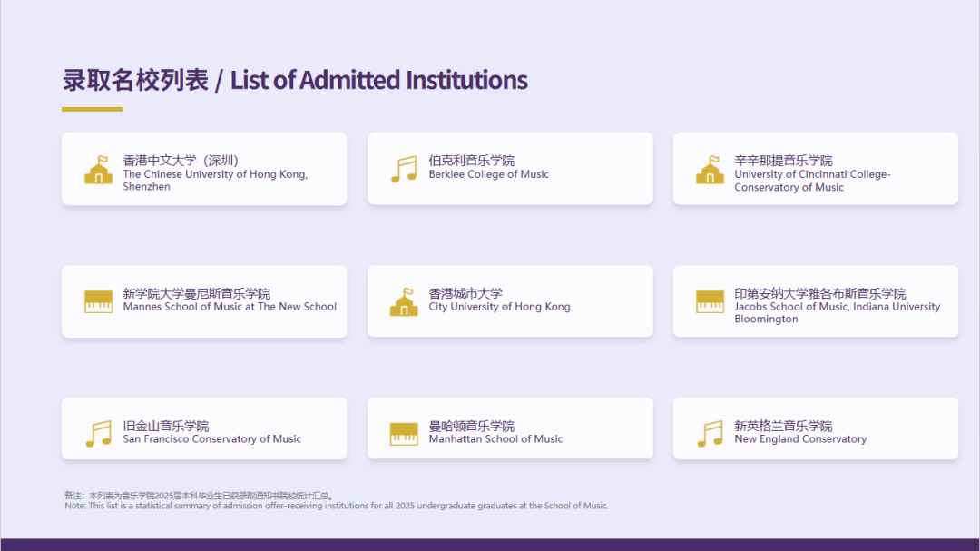Viewport: 980px width, 551px height.
Task: Click the music note icon for New England Conservatory
Action: click(710, 433)
